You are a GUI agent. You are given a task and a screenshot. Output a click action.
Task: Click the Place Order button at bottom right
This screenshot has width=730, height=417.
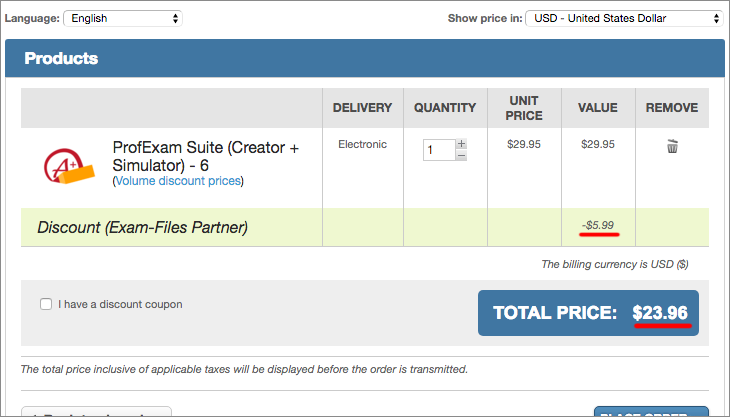pos(650,412)
